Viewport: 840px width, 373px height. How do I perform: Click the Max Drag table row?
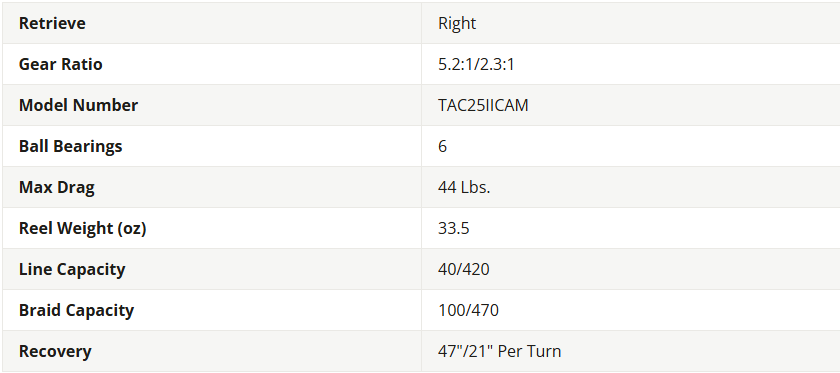click(421, 187)
